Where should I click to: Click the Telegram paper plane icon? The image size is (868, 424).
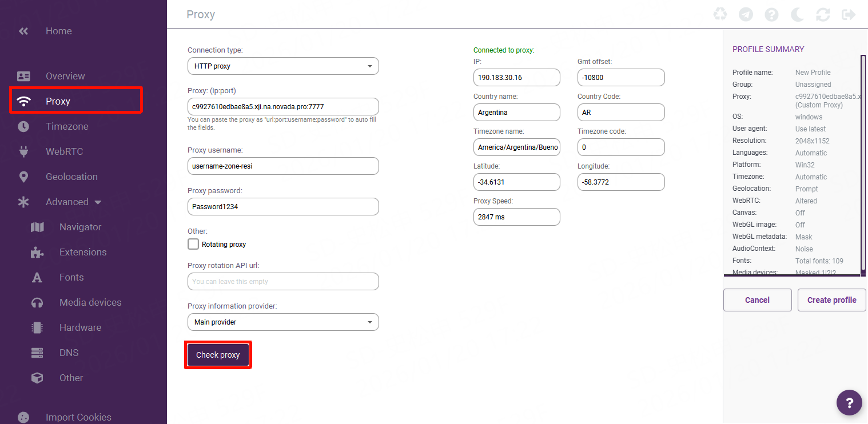746,14
